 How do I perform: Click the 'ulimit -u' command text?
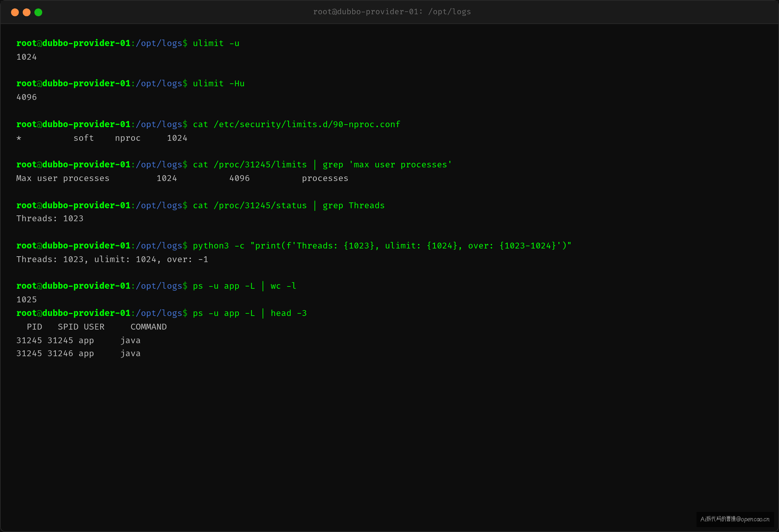click(x=216, y=43)
